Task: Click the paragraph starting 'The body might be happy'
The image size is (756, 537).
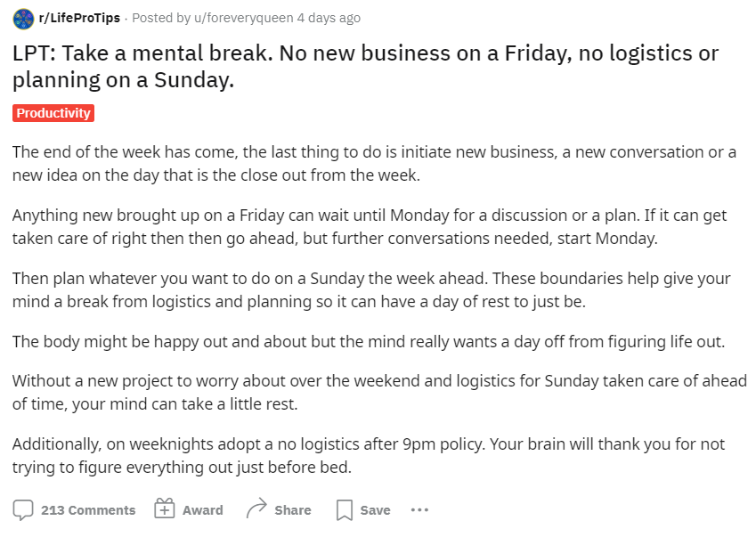Action: click(x=369, y=342)
